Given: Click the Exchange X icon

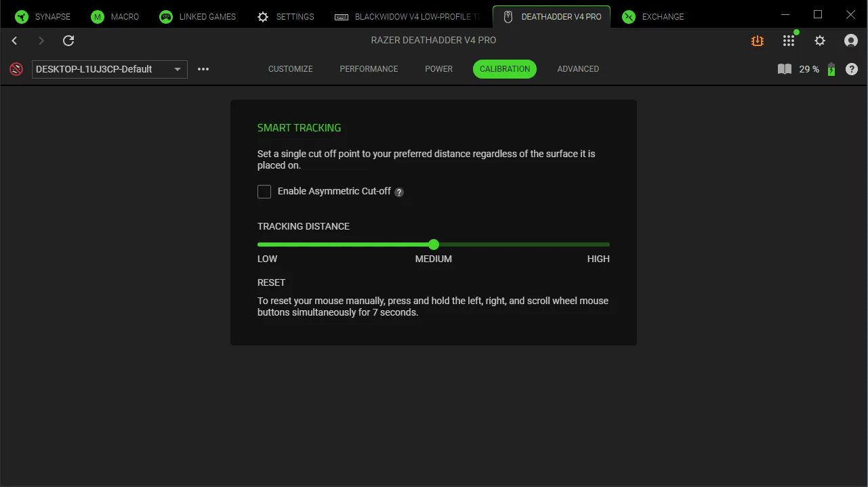Looking at the screenshot, I should pyautogui.click(x=629, y=17).
